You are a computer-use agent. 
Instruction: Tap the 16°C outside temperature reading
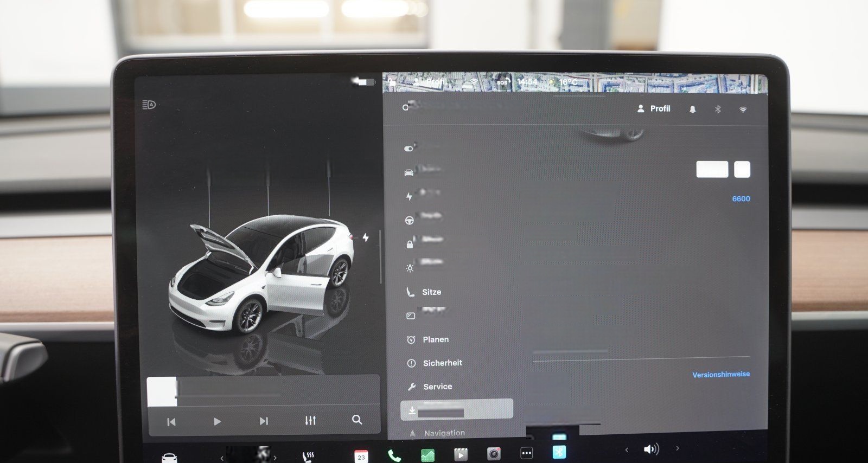pos(568,82)
